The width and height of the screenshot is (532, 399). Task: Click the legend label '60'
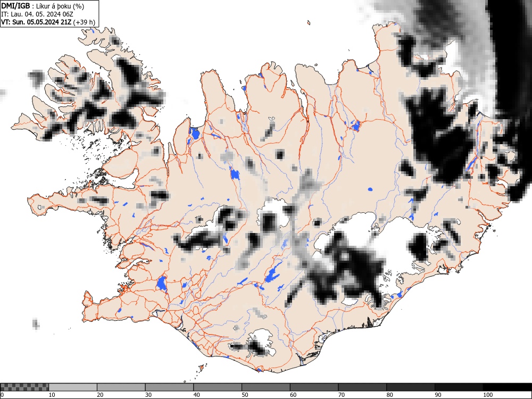(x=293, y=395)
